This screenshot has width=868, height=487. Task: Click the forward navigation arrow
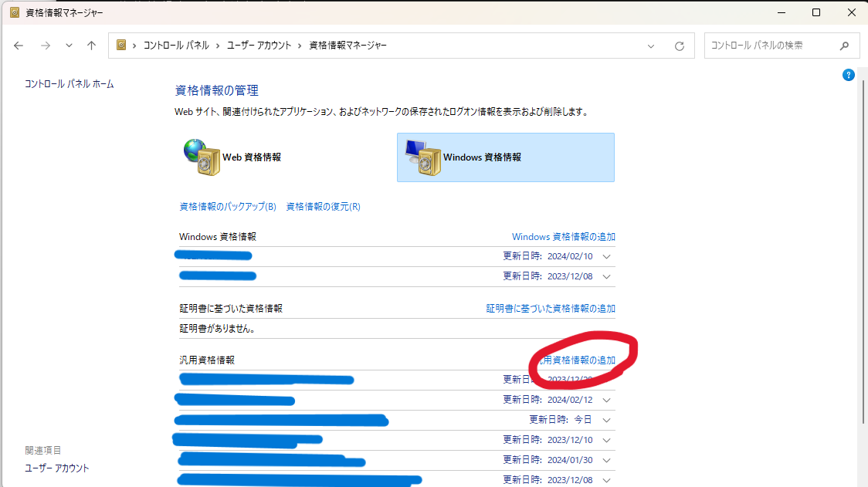click(x=46, y=46)
